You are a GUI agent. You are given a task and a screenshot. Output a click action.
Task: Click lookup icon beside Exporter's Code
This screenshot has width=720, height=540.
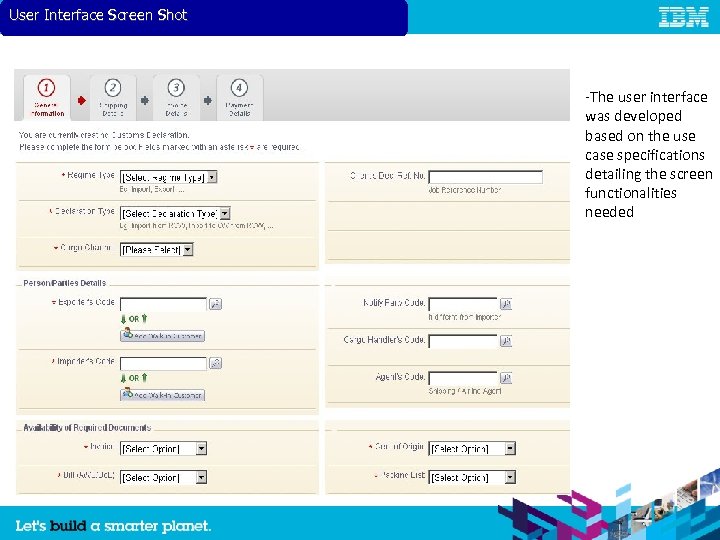click(x=215, y=304)
